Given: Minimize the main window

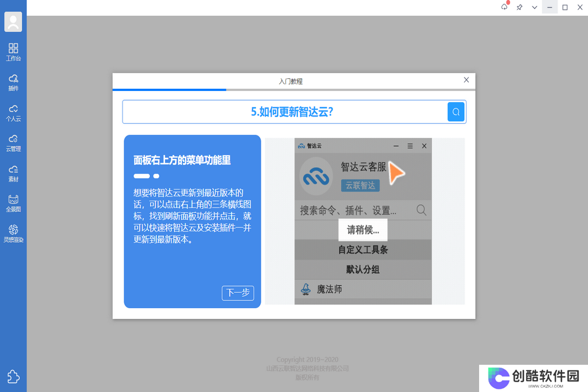Looking at the screenshot, I should coord(550,7).
